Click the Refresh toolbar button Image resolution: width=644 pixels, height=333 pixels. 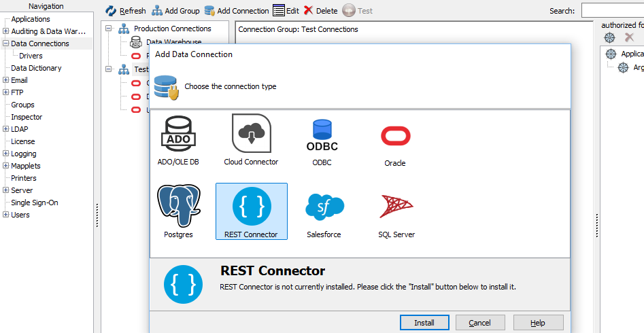(x=126, y=11)
